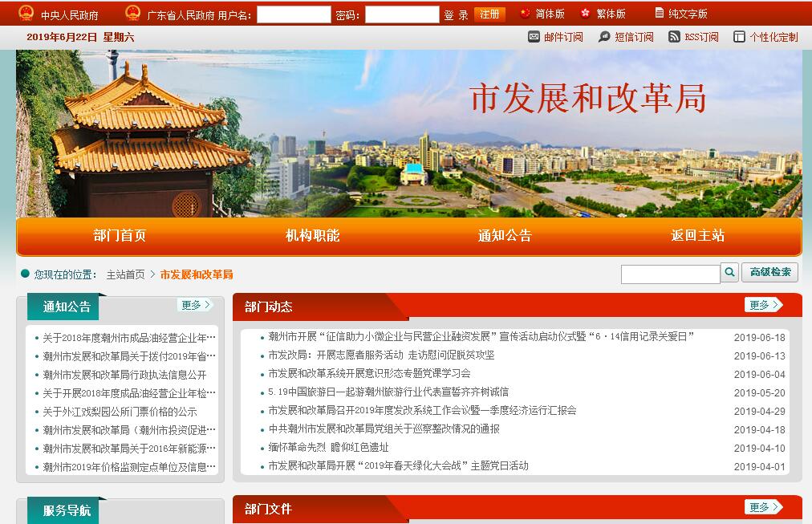812x524 pixels.
Task: Open news item 缅怀革命先烈 瞻仰红色遗址
Action: [329, 448]
